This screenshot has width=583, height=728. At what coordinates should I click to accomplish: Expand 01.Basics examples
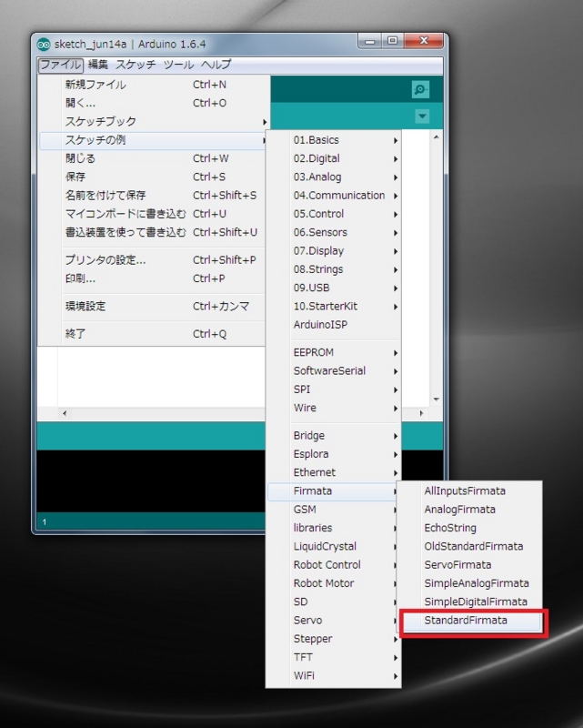(333, 140)
